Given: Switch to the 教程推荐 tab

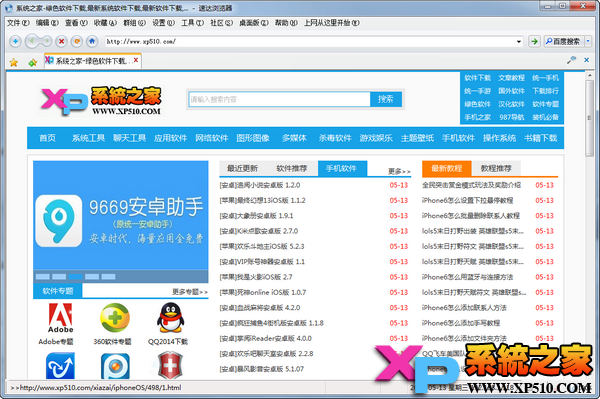Looking at the screenshot, I should [x=496, y=168].
